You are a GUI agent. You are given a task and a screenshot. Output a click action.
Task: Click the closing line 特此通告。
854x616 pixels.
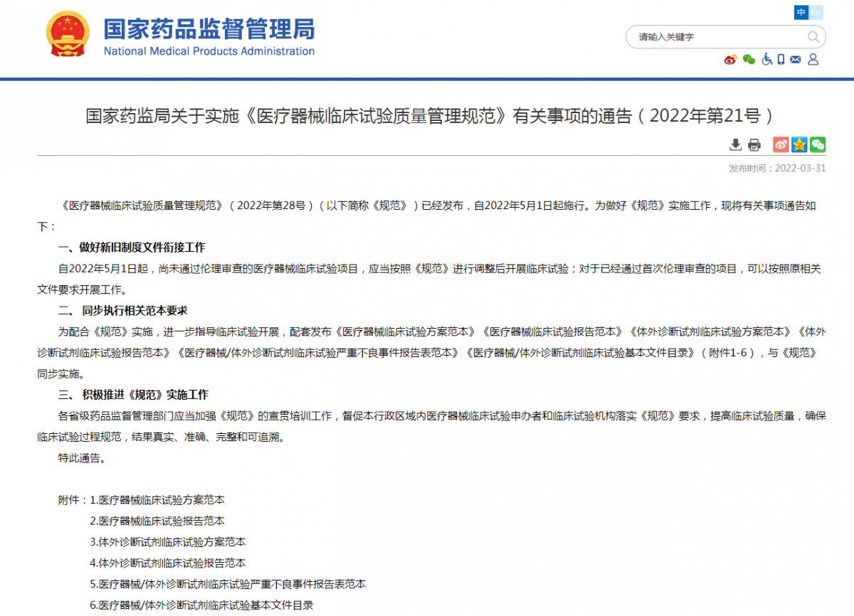click(83, 458)
